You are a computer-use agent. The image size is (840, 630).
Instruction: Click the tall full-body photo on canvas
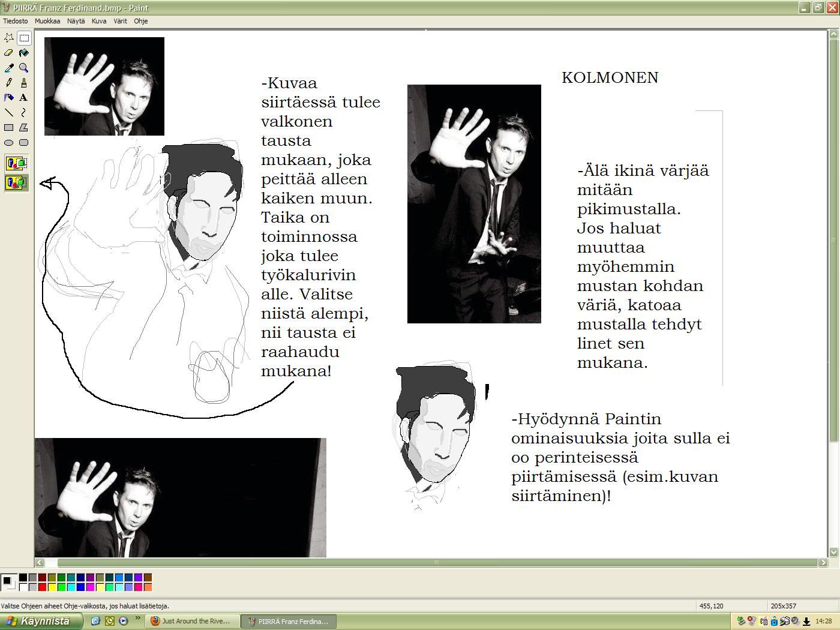pos(474,204)
